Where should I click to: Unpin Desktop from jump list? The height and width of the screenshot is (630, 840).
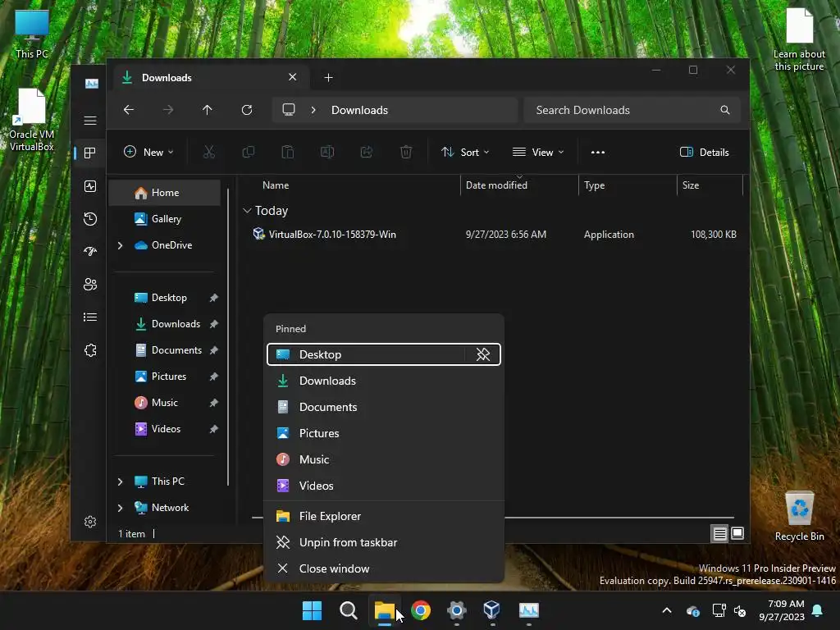(483, 354)
